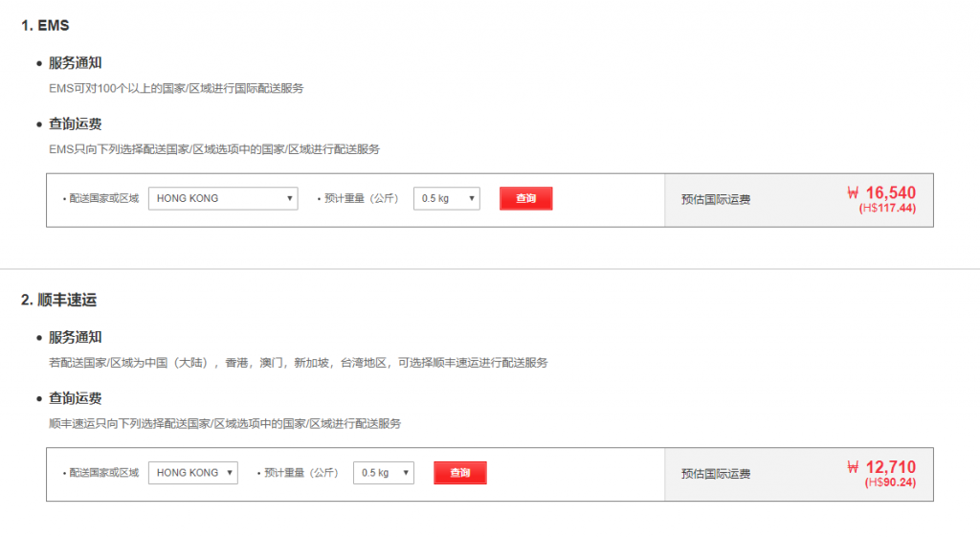The height and width of the screenshot is (538, 980).
Task: Click the 顺丰速运 converted price H$90.24
Action: tap(889, 482)
